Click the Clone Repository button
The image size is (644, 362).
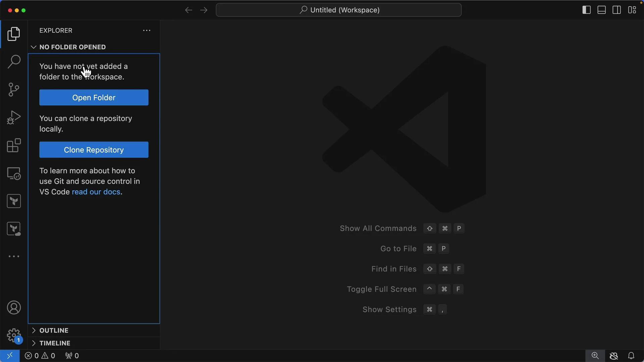[94, 150]
